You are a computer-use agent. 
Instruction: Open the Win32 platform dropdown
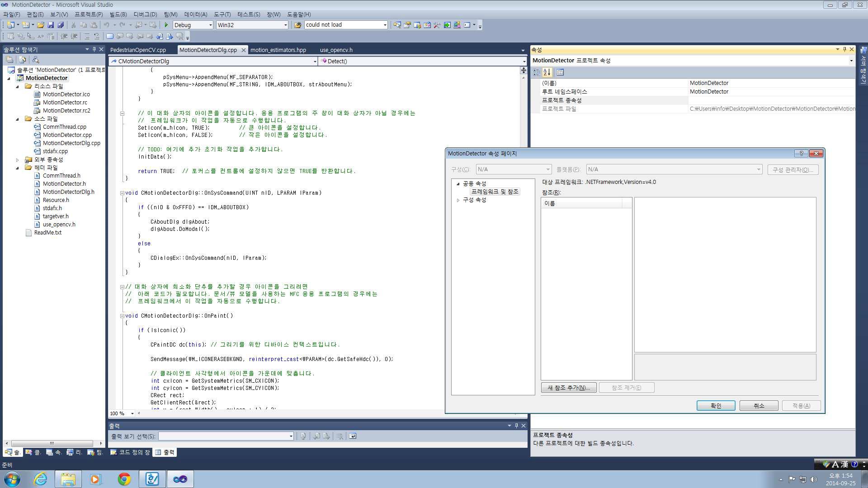pyautogui.click(x=286, y=25)
